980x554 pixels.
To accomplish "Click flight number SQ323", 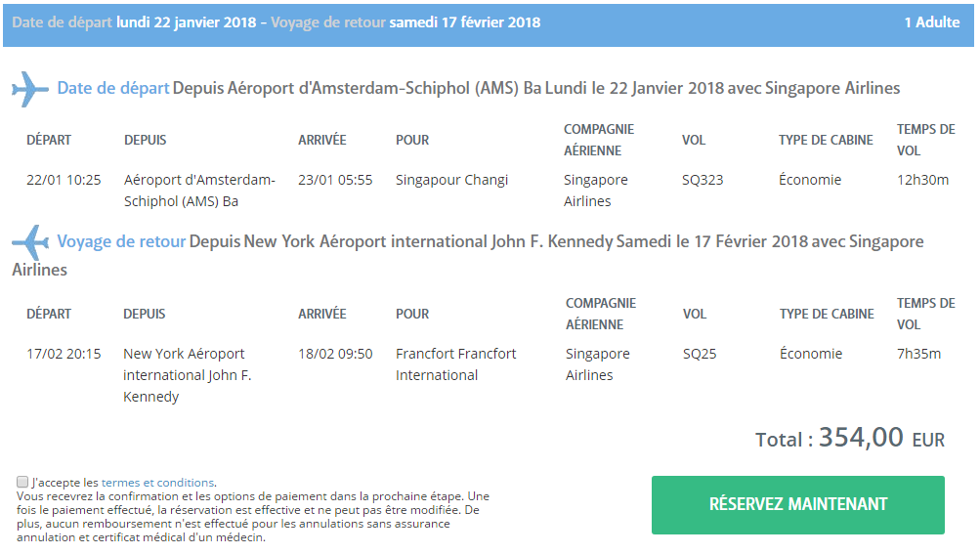I will [703, 180].
